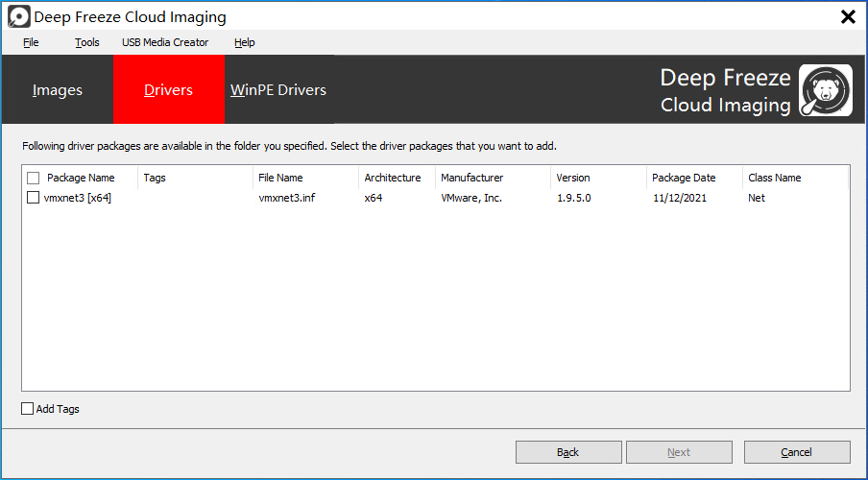This screenshot has height=480, width=868.
Task: Click the Cancel button
Action: pos(797,452)
